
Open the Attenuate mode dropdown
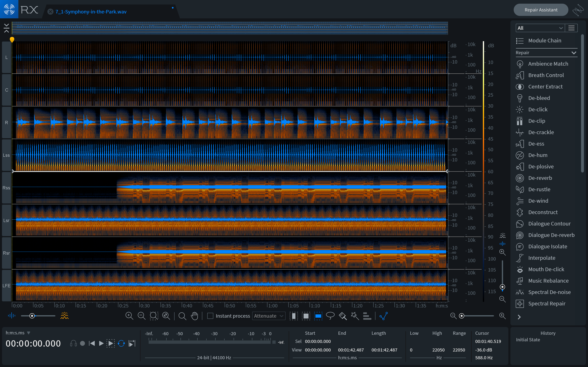[x=268, y=316]
